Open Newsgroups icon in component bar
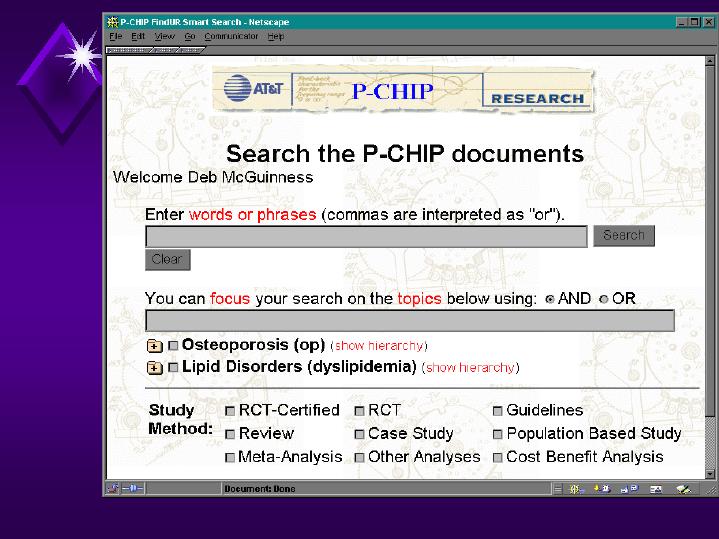The image size is (719, 539). pos(629,489)
